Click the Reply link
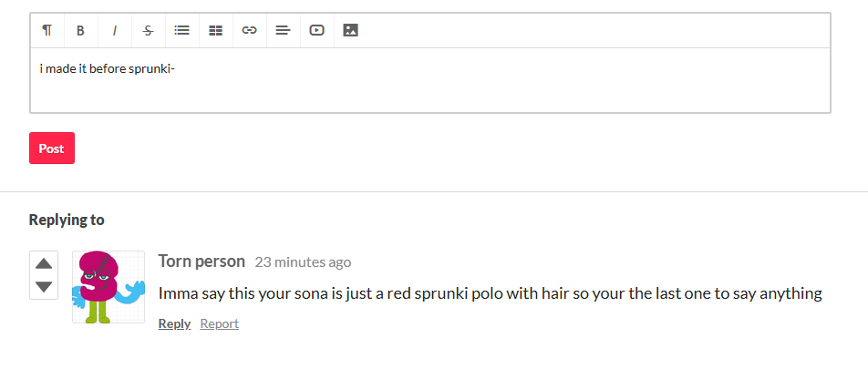Image resolution: width=868 pixels, height=369 pixels. tap(174, 323)
